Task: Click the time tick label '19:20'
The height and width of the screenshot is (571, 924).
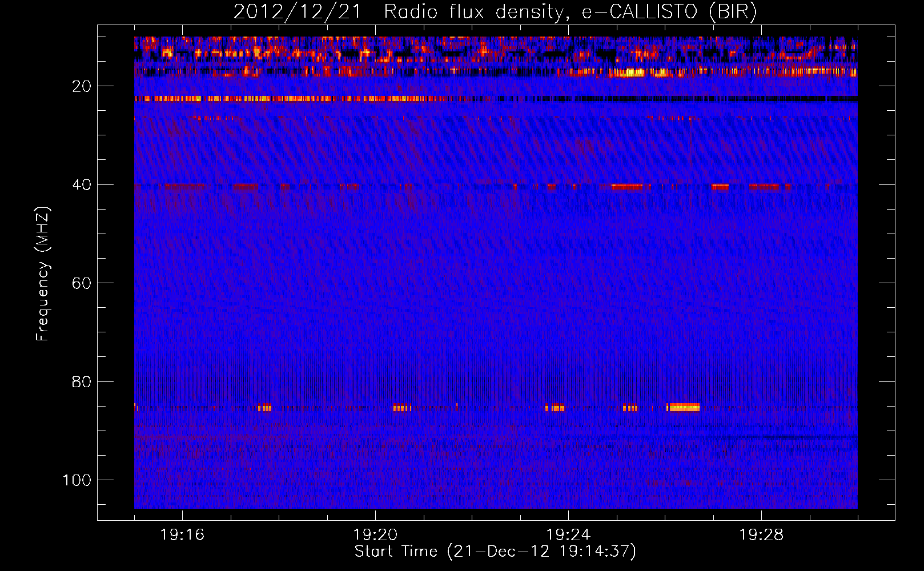Action: point(375,535)
